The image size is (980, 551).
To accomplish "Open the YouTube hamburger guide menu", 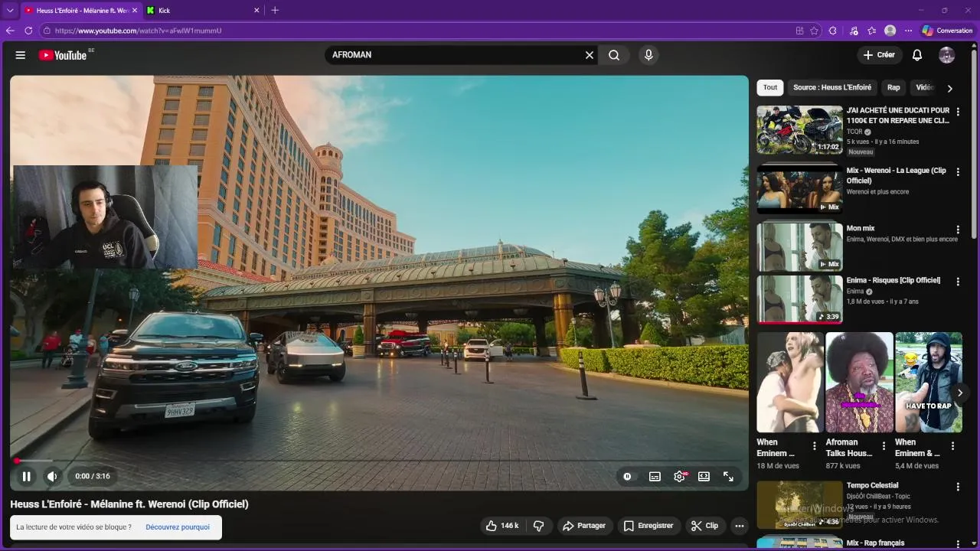I will (21, 55).
